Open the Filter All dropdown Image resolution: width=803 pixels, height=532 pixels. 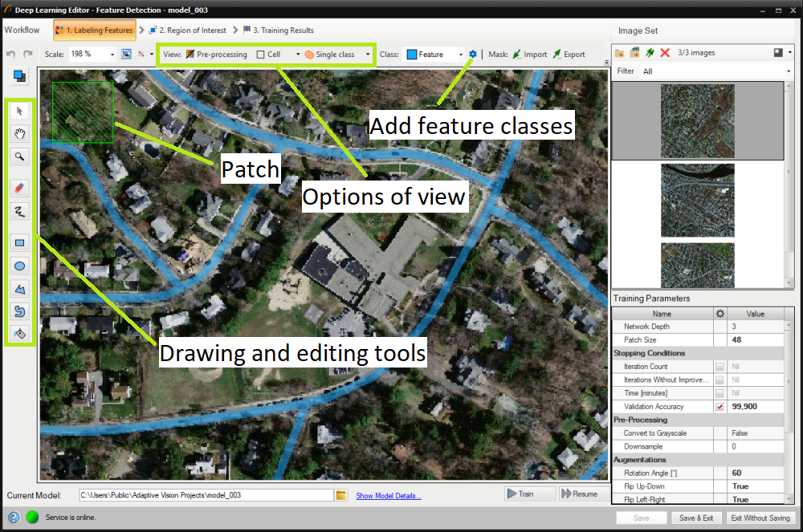[x=789, y=71]
